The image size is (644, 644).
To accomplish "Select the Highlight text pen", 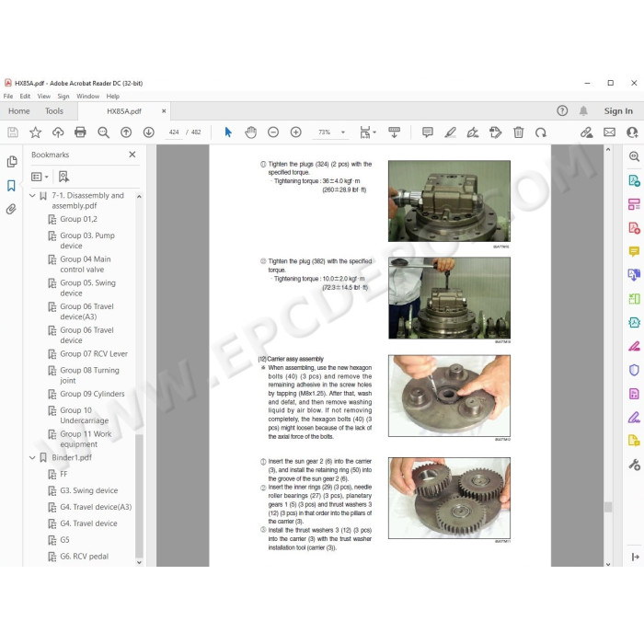I will click(450, 132).
